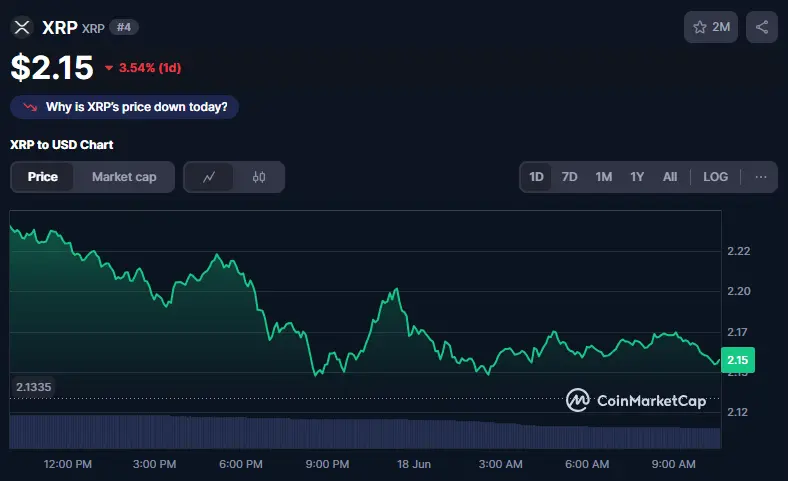Click the 2.20 axis label
Screen dimensions: 788x481
pyautogui.click(x=738, y=291)
